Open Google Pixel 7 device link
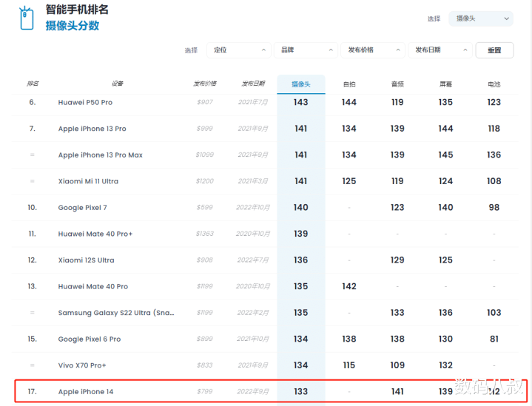Image resolution: width=532 pixels, height=406 pixels. click(x=82, y=208)
